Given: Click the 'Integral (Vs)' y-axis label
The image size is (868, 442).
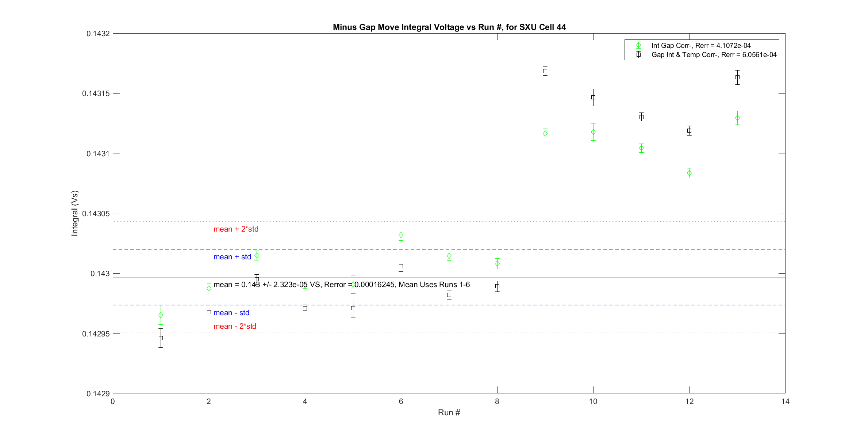Looking at the screenshot, I should [x=75, y=213].
